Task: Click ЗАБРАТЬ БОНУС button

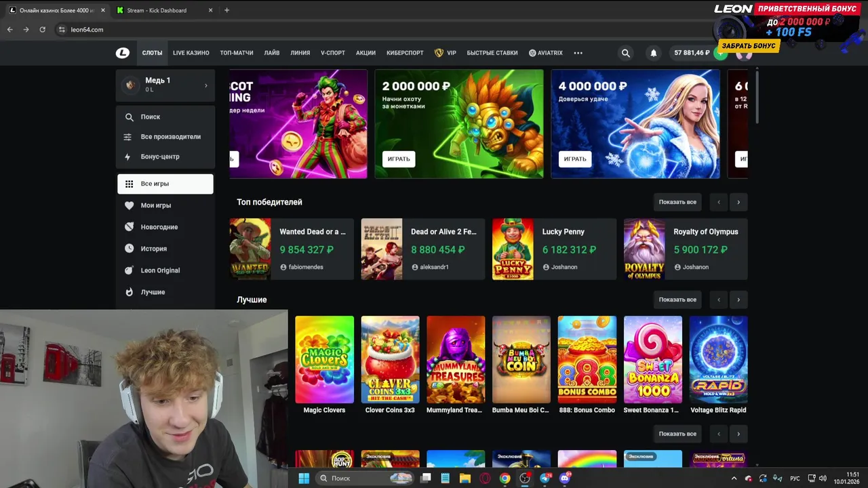Action: [x=749, y=45]
